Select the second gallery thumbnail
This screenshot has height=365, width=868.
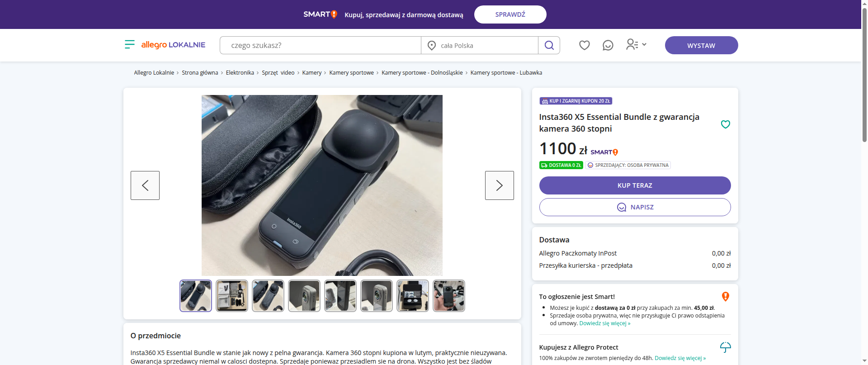pyautogui.click(x=232, y=296)
